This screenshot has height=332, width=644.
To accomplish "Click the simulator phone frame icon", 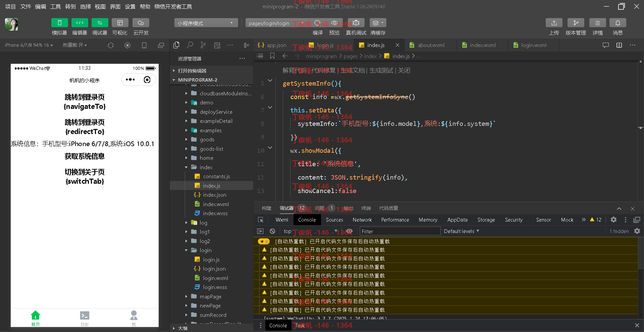I will (144, 45).
